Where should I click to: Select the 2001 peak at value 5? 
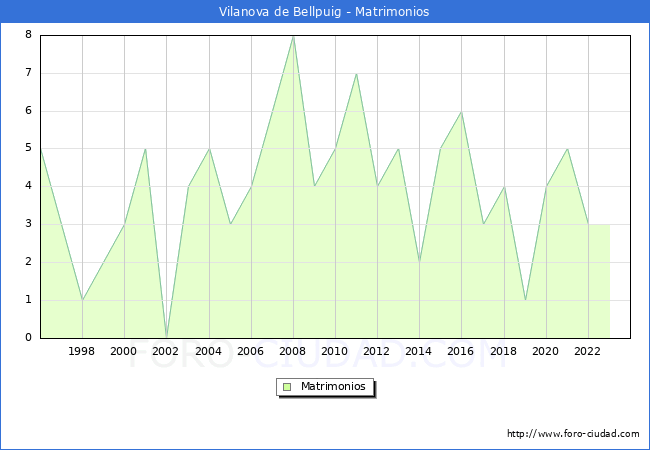pyautogui.click(x=145, y=149)
